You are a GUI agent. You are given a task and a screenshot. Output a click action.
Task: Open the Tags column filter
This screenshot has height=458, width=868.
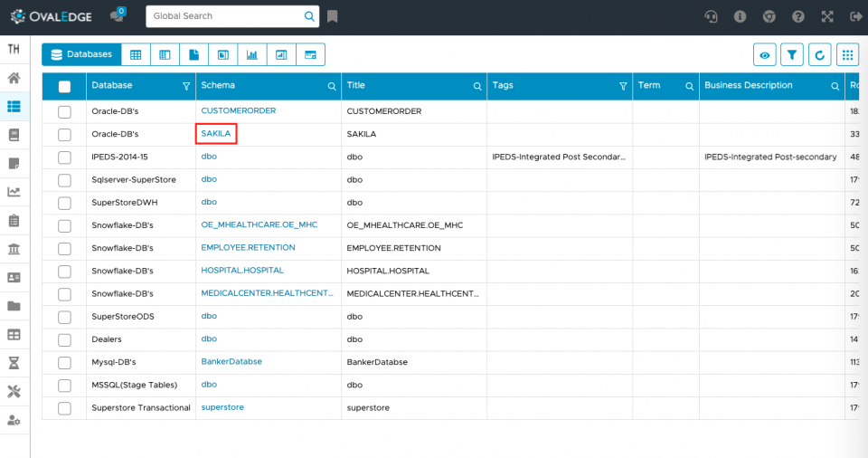click(x=623, y=87)
